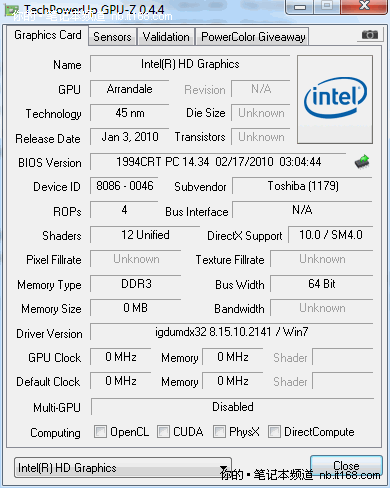The image size is (390, 488).
Task: Click the Memory Type field DDR3
Action: coord(136,284)
